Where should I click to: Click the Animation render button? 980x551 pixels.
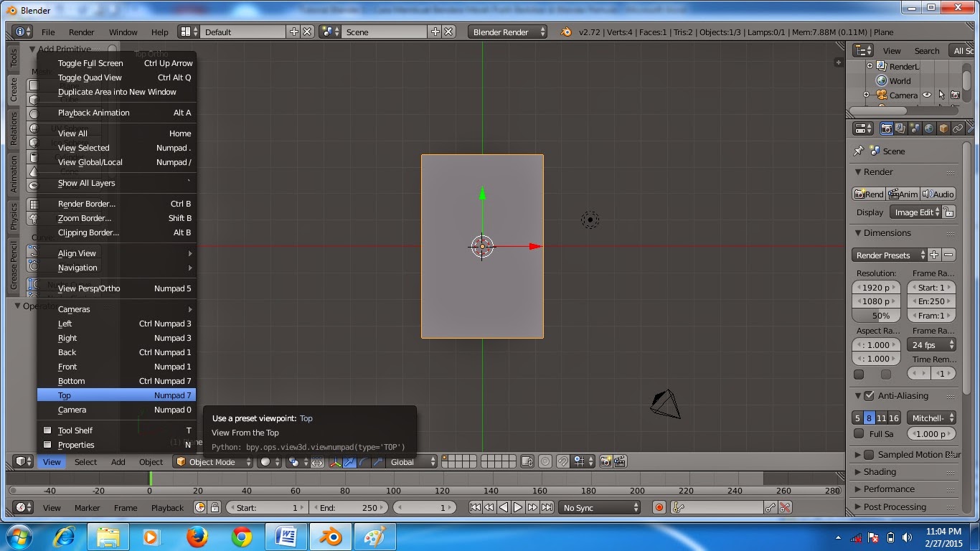point(903,194)
